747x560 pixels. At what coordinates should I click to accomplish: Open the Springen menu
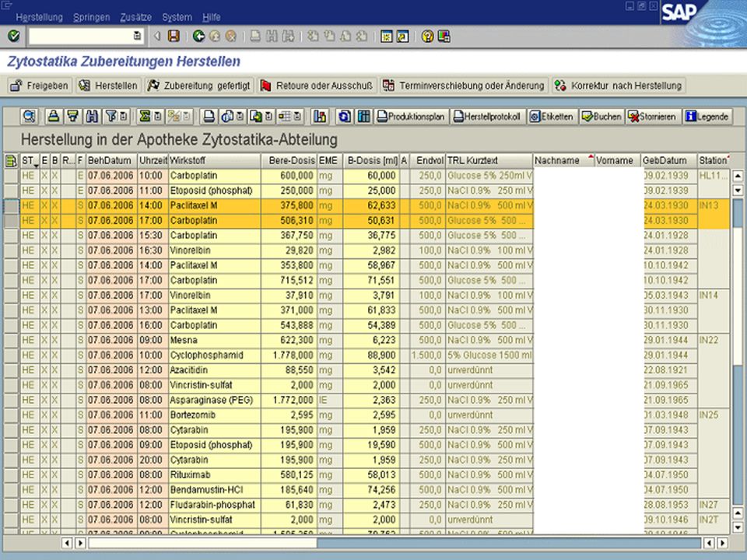tap(92, 17)
